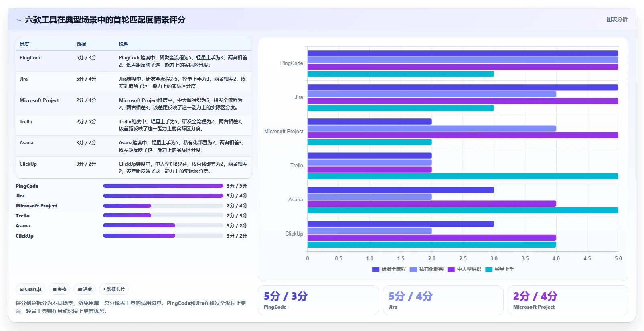Select Jira cell in the table
The image size is (644, 331).
(24, 79)
